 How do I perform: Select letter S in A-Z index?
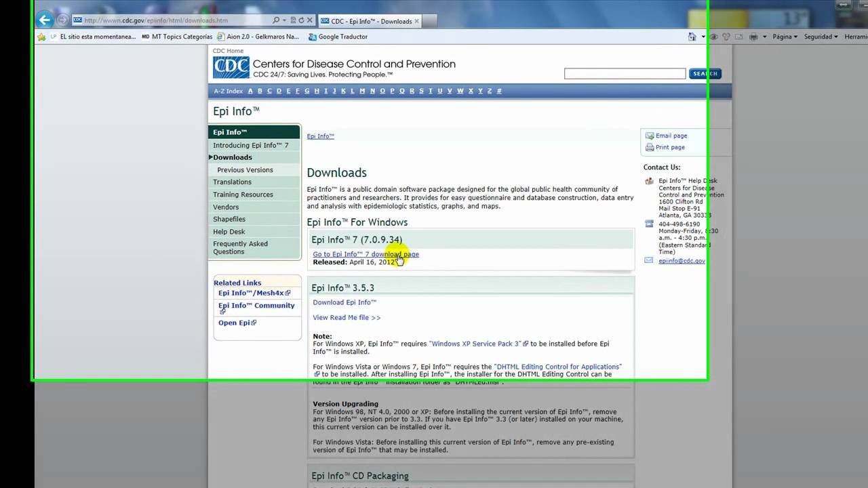tap(421, 91)
